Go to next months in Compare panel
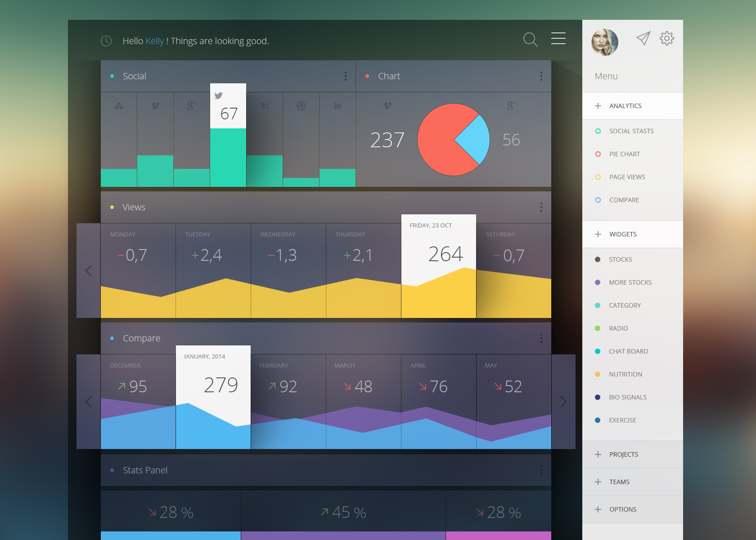756x540 pixels. (x=563, y=402)
